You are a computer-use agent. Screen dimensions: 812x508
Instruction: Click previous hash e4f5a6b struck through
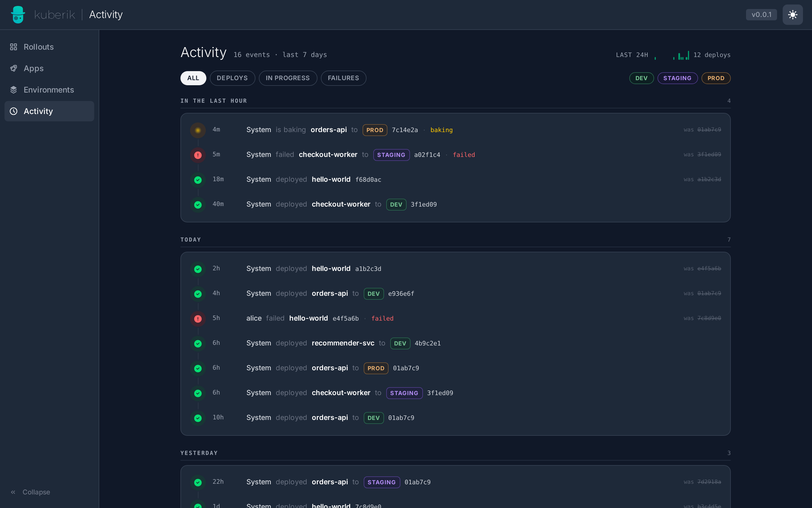coord(709,268)
